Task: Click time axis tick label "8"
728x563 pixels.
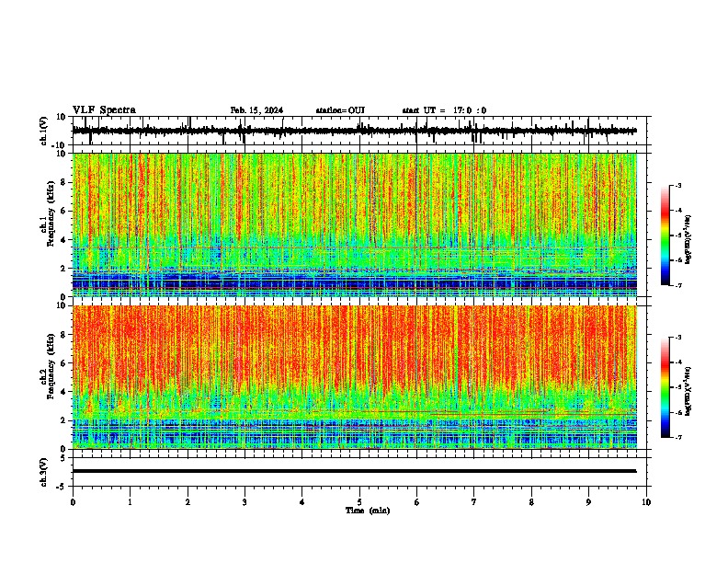Action: tap(531, 502)
